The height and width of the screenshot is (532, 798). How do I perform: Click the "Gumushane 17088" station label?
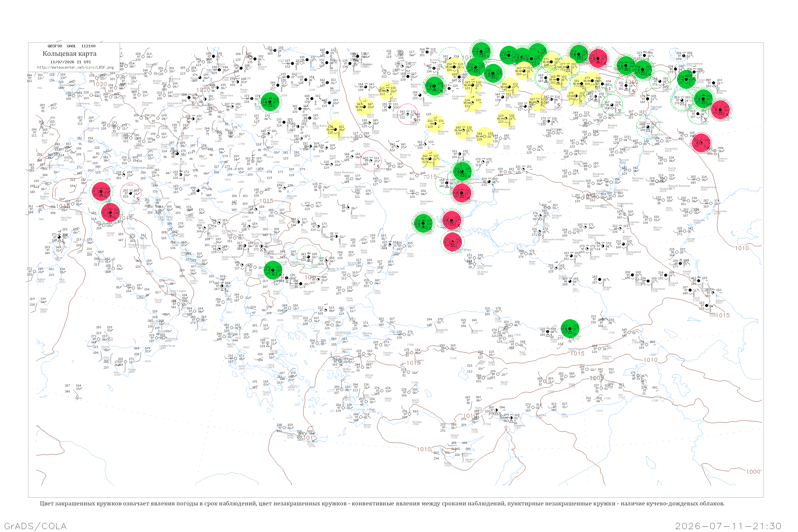click(x=574, y=350)
